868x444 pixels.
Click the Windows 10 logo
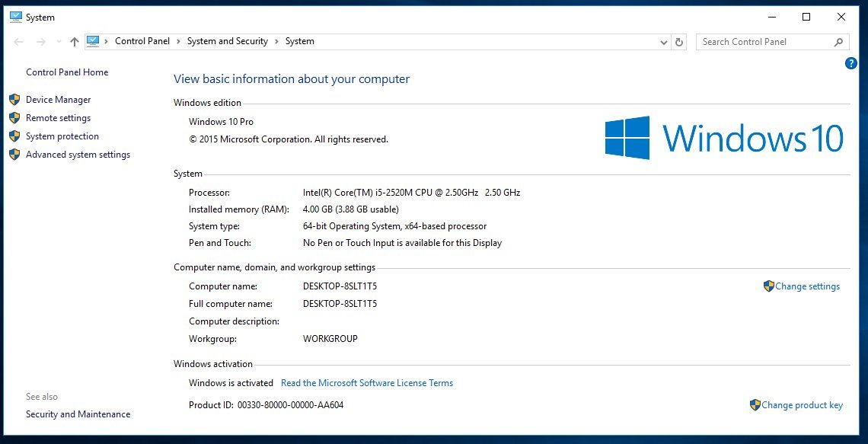point(724,137)
